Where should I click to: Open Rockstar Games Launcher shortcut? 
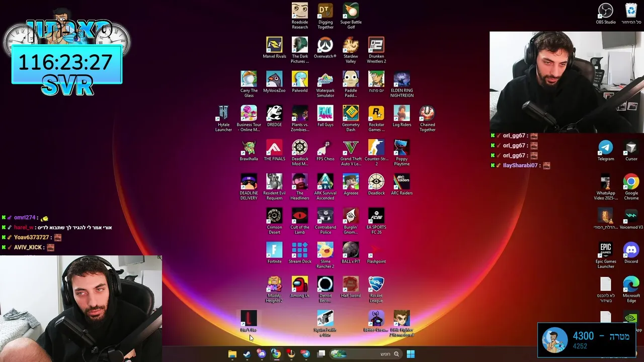376,119
